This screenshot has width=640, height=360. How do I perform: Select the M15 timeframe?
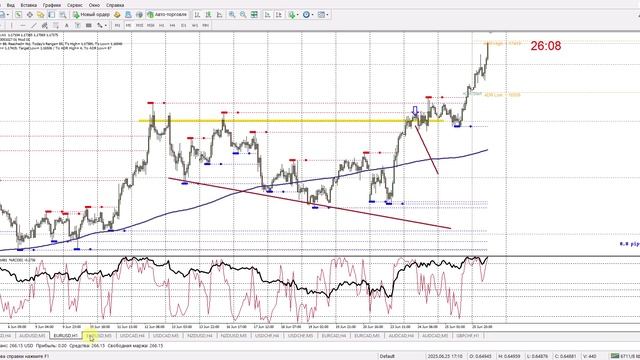point(139,25)
